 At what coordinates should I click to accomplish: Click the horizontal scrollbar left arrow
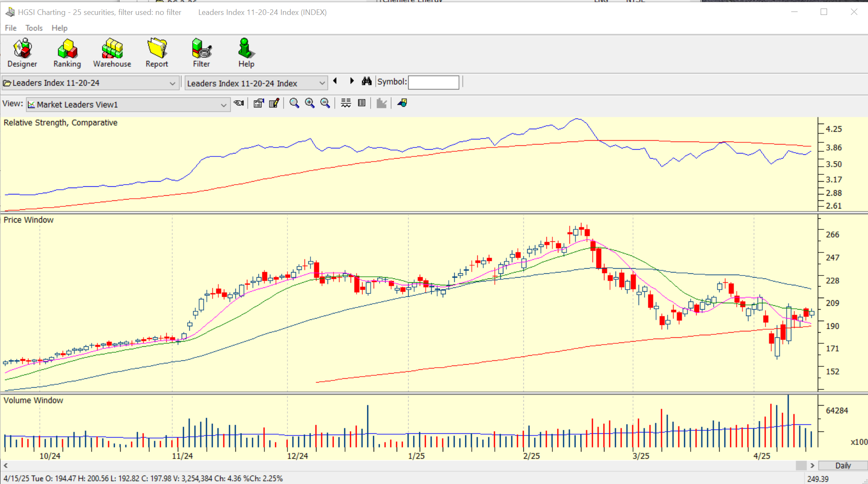pyautogui.click(x=6, y=466)
